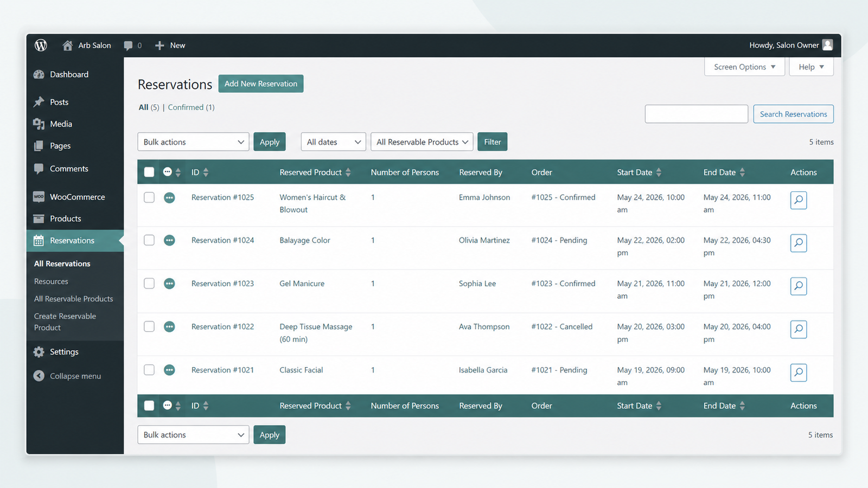Viewport: 868px width, 488px height.
Task: View details of Reservation #1021
Action: (799, 373)
